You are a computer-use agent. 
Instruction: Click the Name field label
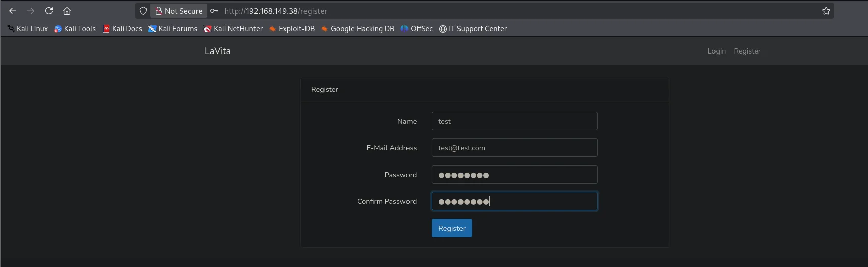(407, 121)
